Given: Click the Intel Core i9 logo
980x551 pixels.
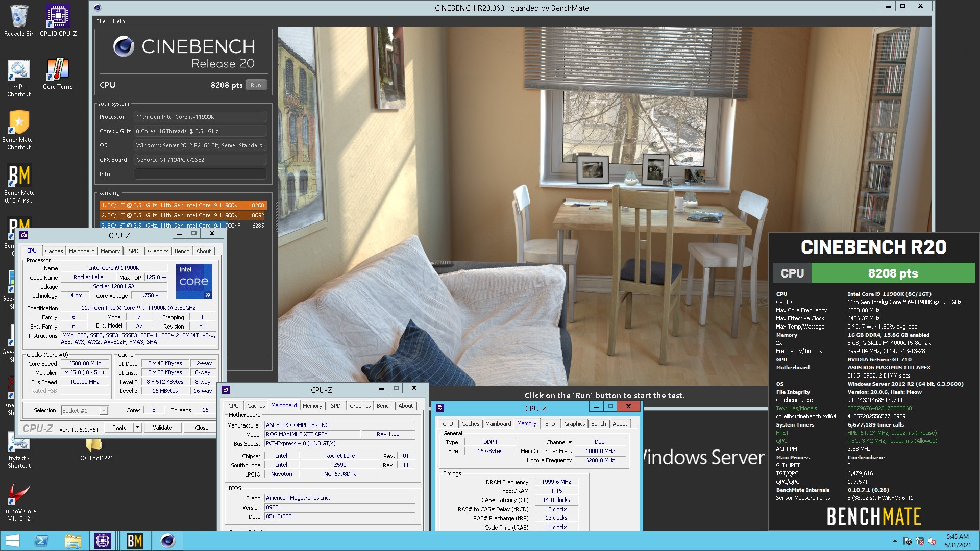Looking at the screenshot, I should 194,282.
